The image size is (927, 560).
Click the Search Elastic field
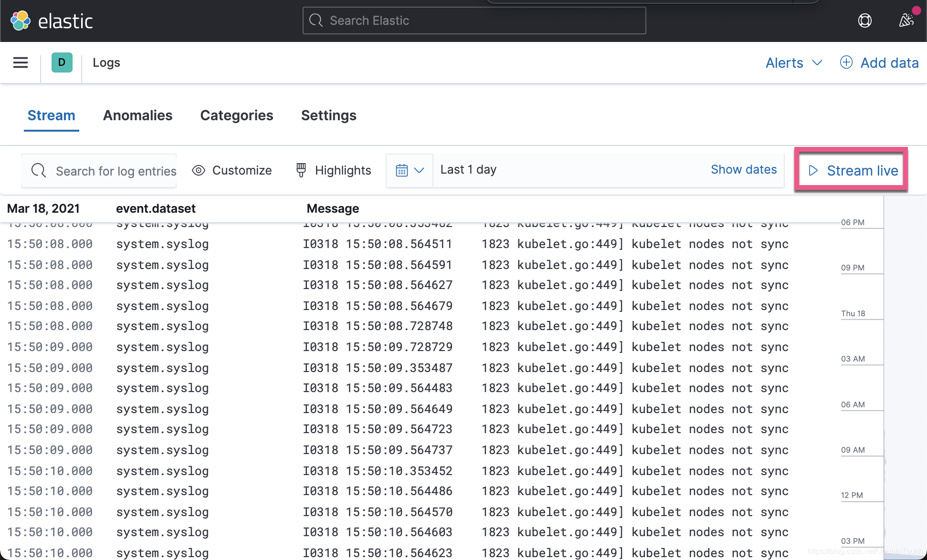pyautogui.click(x=474, y=21)
